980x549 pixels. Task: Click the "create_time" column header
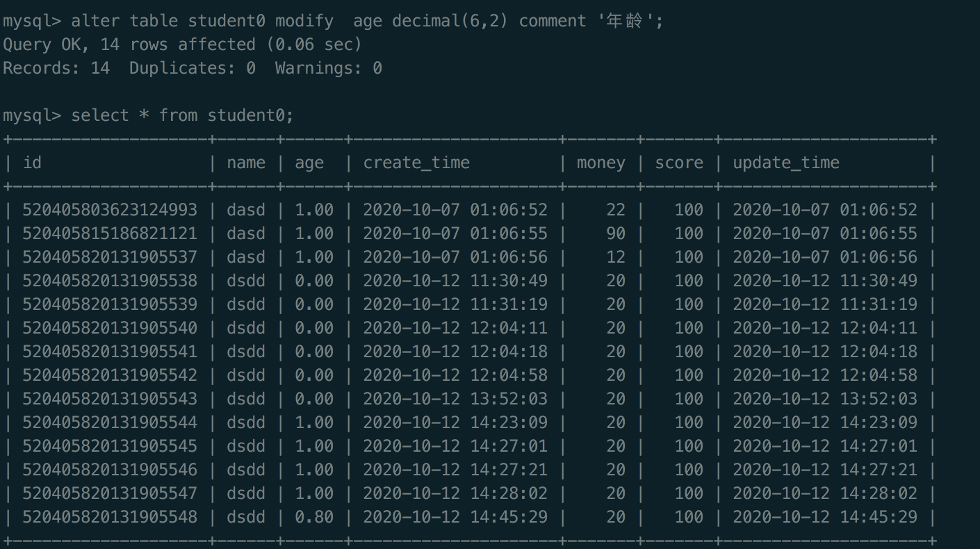point(416,163)
